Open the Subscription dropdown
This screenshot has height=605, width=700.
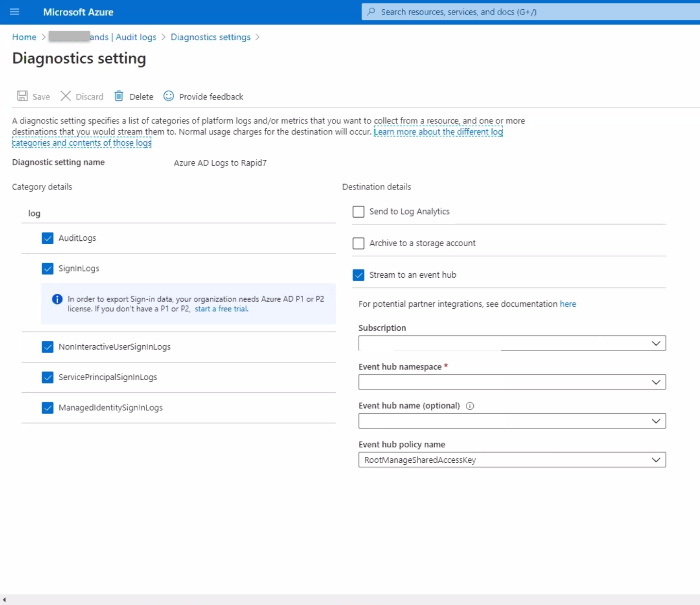512,343
